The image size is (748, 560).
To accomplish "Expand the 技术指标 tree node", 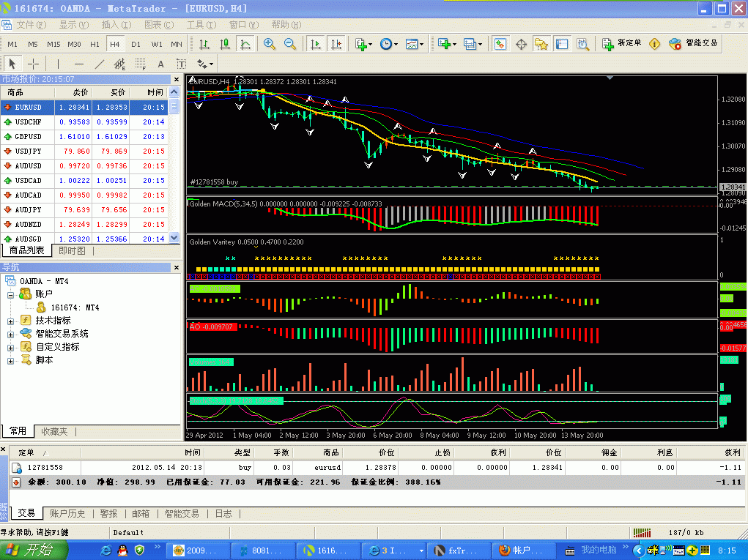I will coord(10,321).
